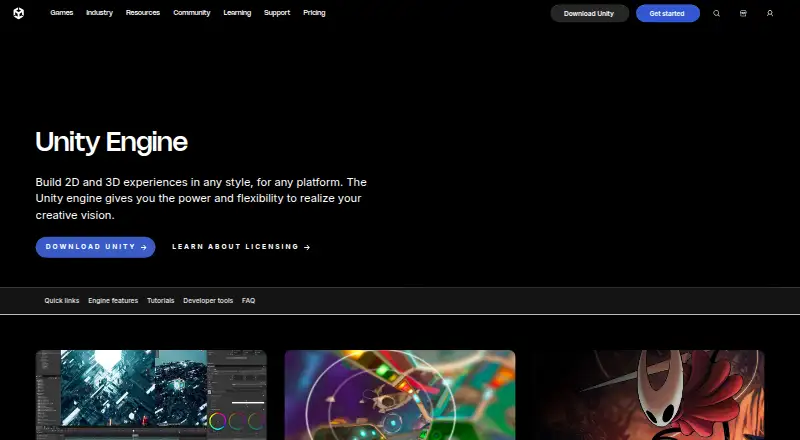Click the Unity Engine heading
800x440 pixels.
[x=112, y=142]
